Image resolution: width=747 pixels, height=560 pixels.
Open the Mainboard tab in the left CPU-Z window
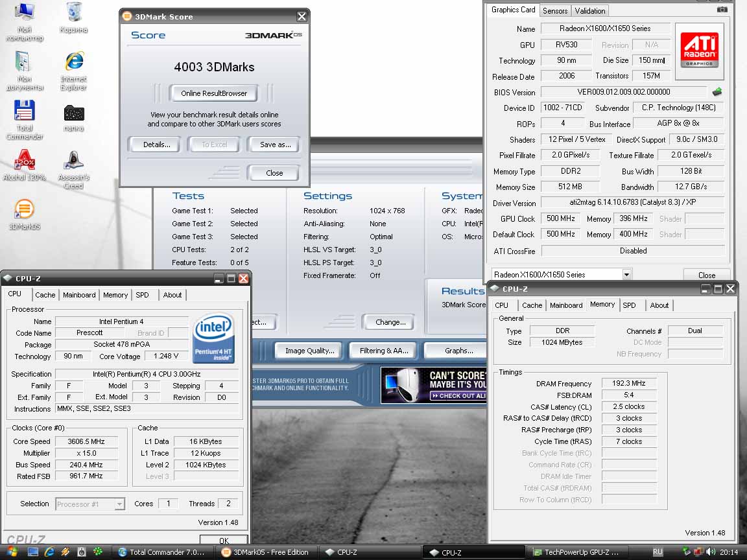click(79, 295)
